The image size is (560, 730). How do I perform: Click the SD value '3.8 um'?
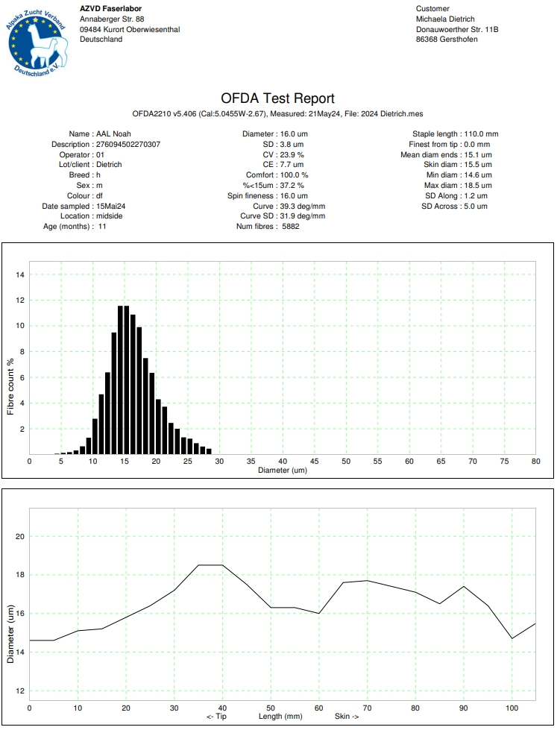coord(292,145)
